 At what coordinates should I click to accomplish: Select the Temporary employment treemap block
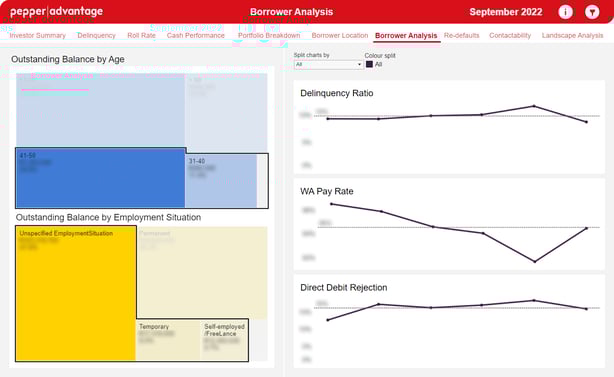tap(168, 340)
